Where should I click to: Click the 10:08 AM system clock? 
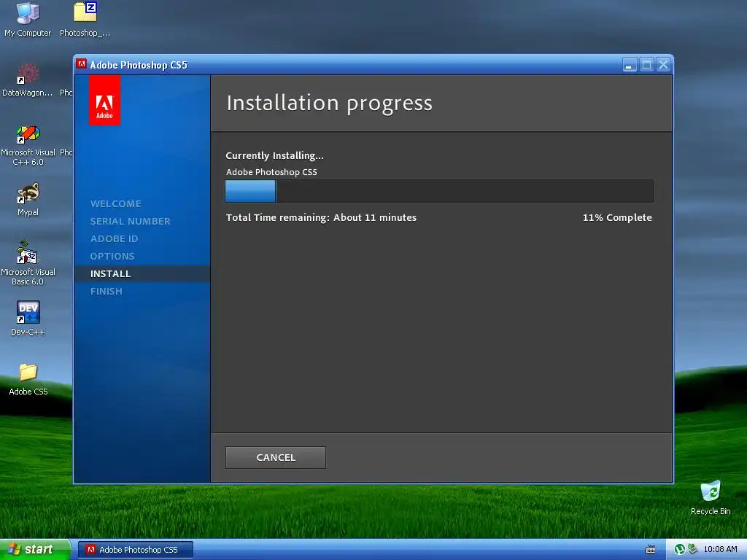[720, 550]
